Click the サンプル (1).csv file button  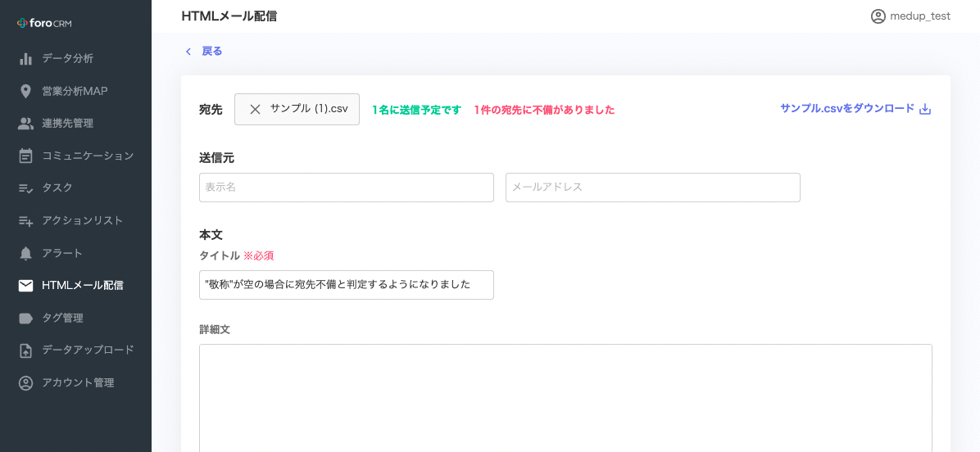[x=297, y=109]
